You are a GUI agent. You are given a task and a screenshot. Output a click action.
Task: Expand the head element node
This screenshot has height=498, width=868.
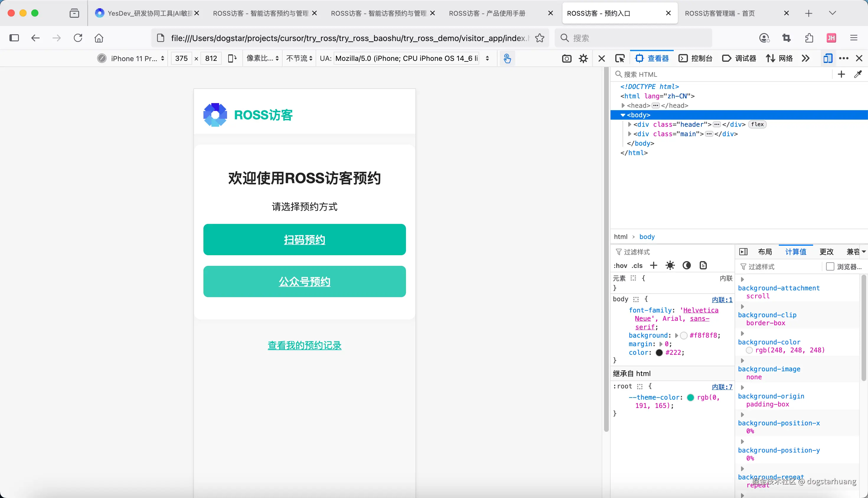tap(623, 105)
